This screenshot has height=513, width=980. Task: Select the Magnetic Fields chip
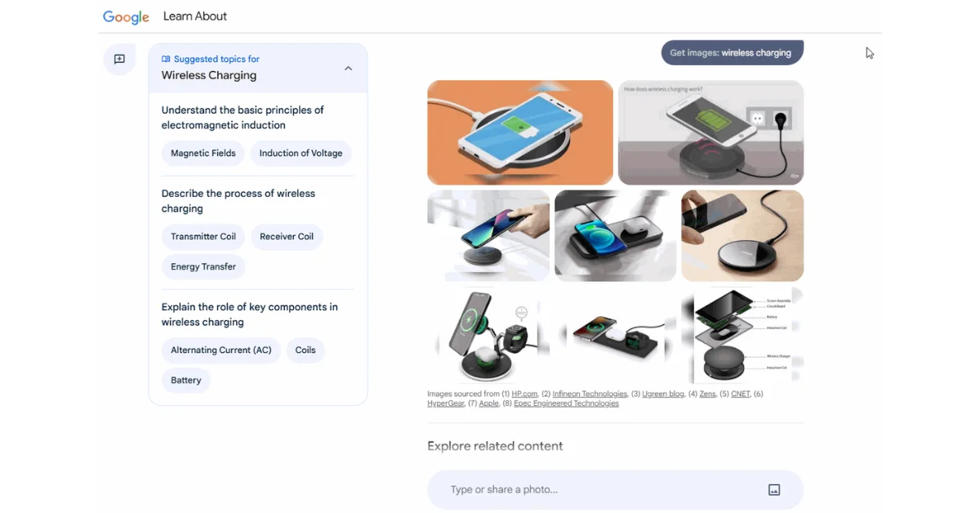[x=203, y=154]
